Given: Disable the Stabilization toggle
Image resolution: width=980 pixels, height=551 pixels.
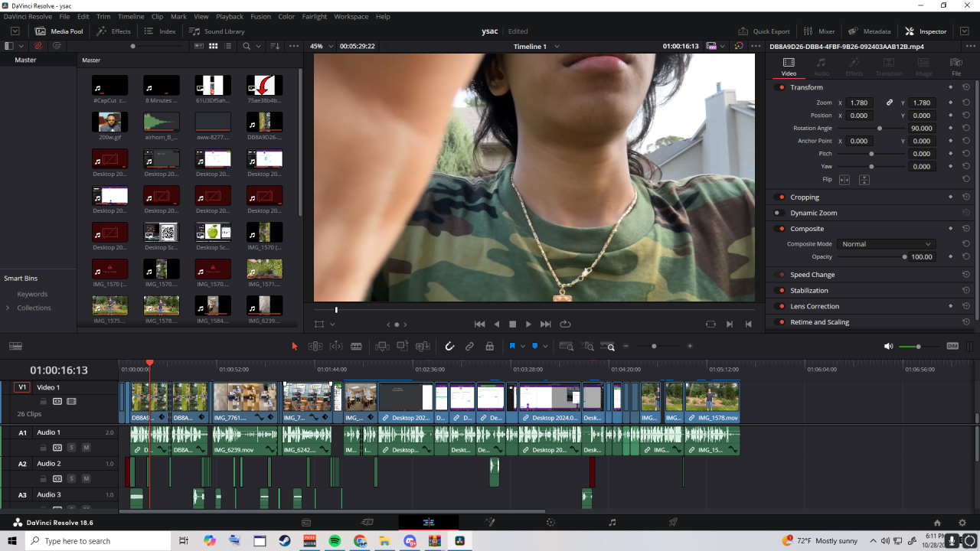Looking at the screenshot, I should pyautogui.click(x=781, y=291).
